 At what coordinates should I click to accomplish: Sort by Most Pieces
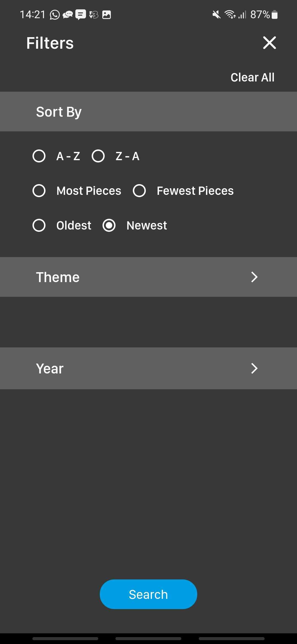(39, 191)
